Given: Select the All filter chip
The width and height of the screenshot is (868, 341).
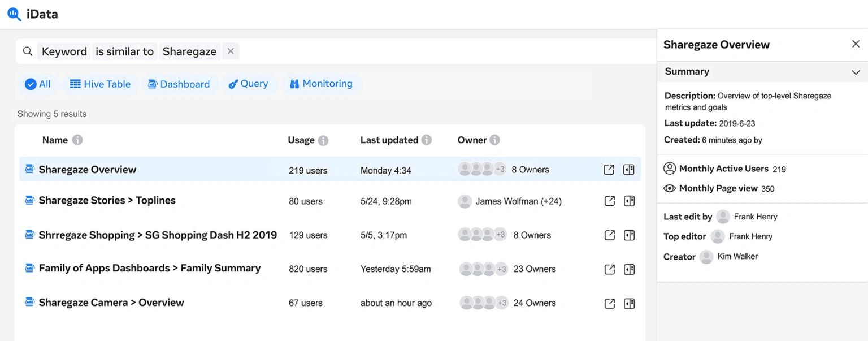Looking at the screenshot, I should (38, 84).
